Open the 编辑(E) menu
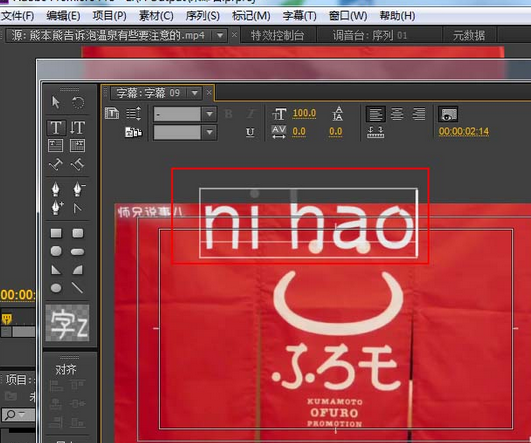 point(63,16)
